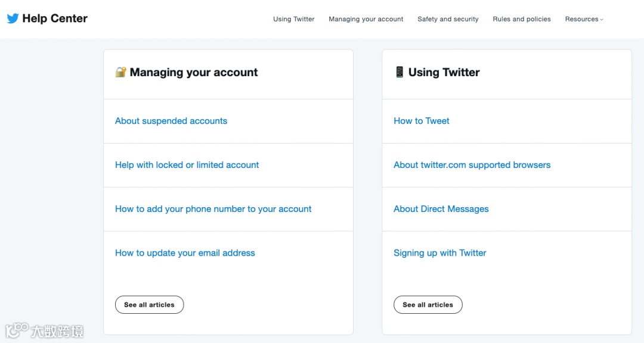Open About suspended accounts article
Screen dimensions: 644x343
pyautogui.click(x=171, y=121)
